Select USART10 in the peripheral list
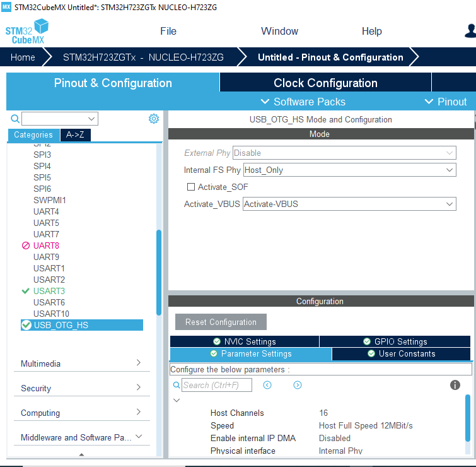The width and height of the screenshot is (476, 467). click(x=51, y=314)
